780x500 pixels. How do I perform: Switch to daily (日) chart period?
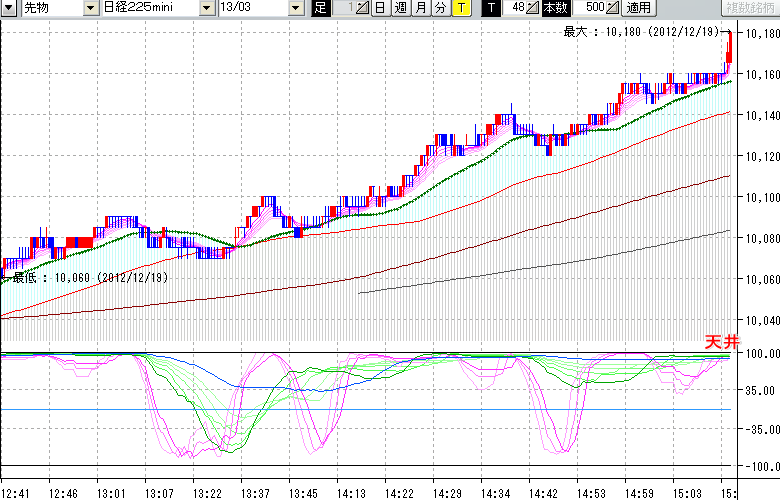380,8
